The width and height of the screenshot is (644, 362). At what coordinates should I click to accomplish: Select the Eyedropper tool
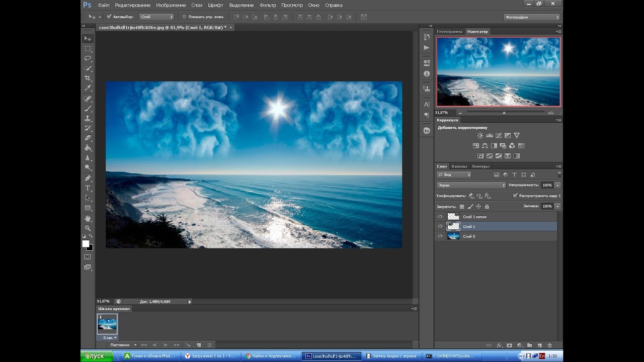pos(88,88)
